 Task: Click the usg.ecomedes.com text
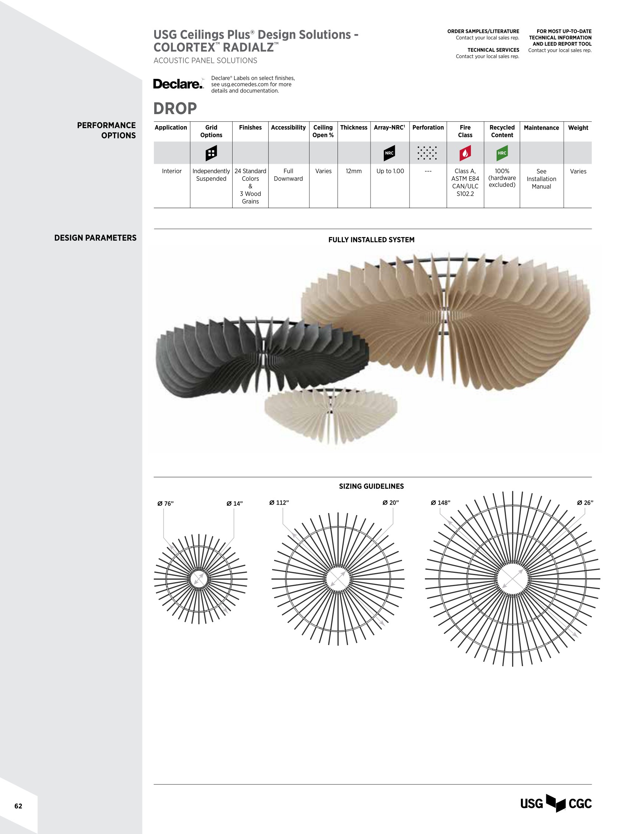(x=245, y=85)
